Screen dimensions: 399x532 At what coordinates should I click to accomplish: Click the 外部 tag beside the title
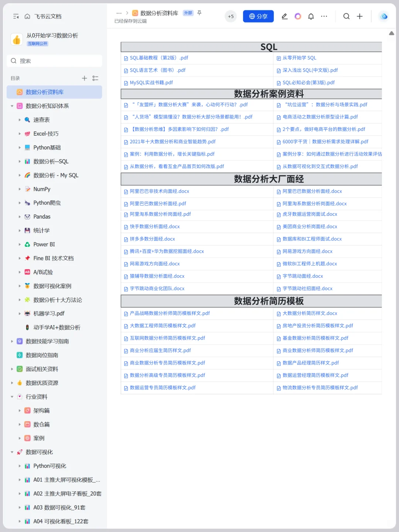coord(188,13)
